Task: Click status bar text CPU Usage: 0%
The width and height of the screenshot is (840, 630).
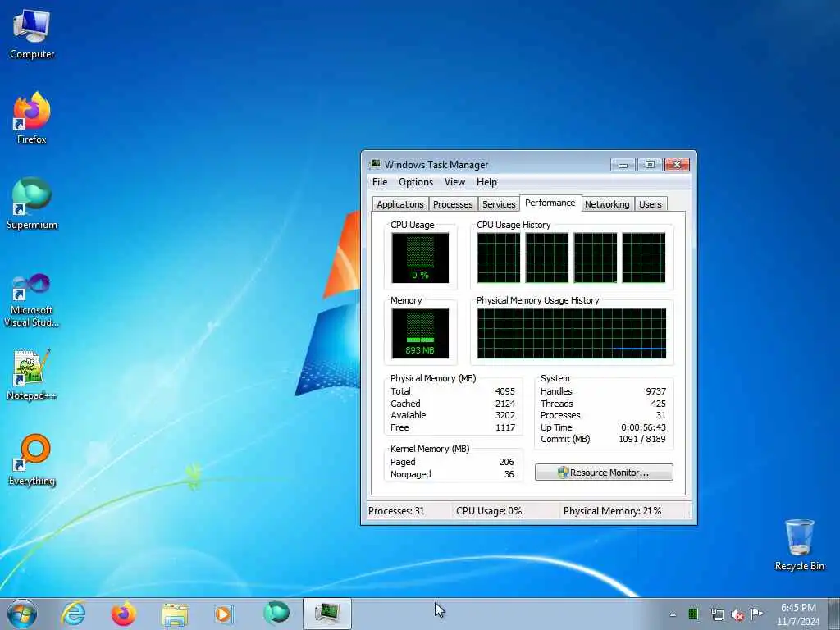Action: click(489, 511)
